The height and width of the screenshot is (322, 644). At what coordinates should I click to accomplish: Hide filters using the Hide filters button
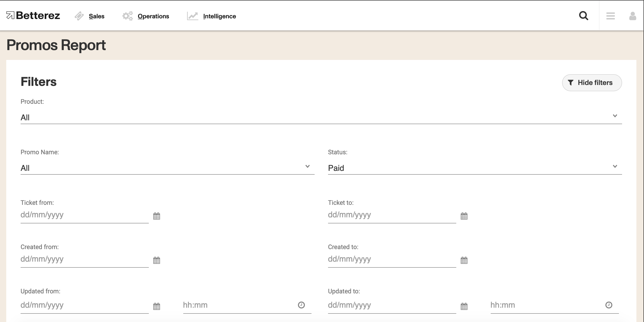[591, 83]
